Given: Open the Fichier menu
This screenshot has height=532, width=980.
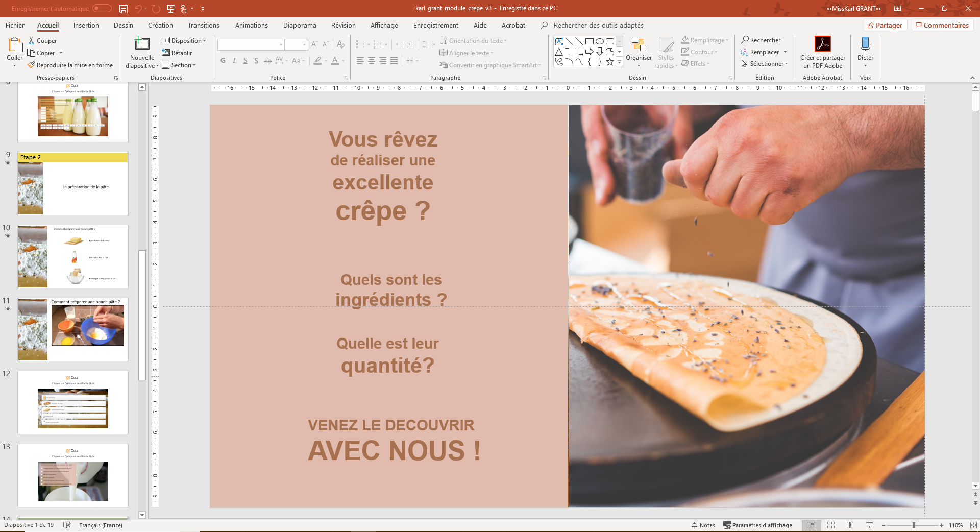Looking at the screenshot, I should point(15,25).
